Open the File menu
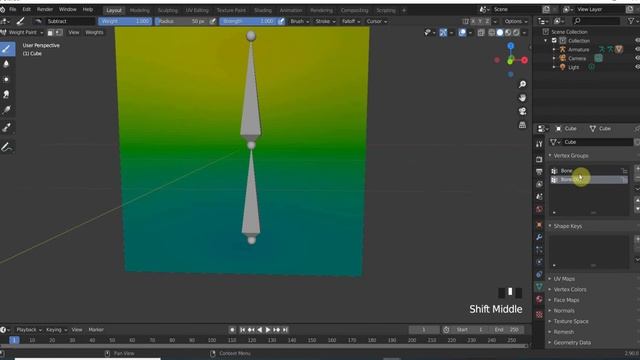640x360 pixels. [13, 9]
